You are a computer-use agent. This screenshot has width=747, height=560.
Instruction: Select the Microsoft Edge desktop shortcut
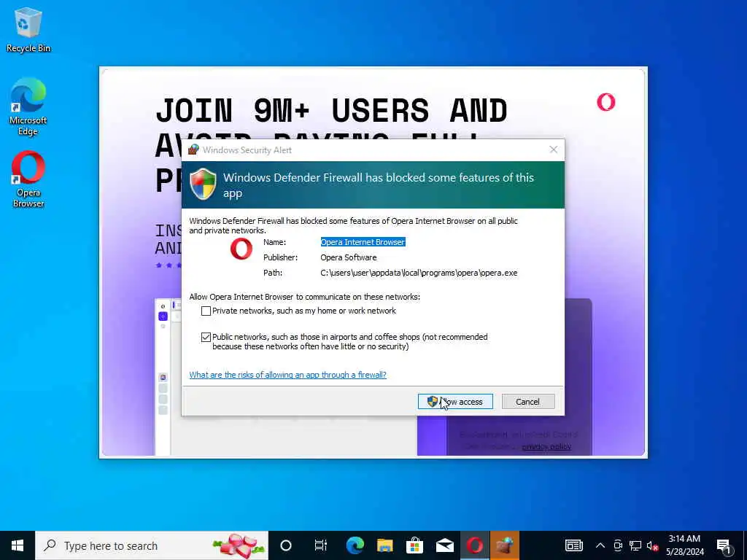click(x=28, y=106)
